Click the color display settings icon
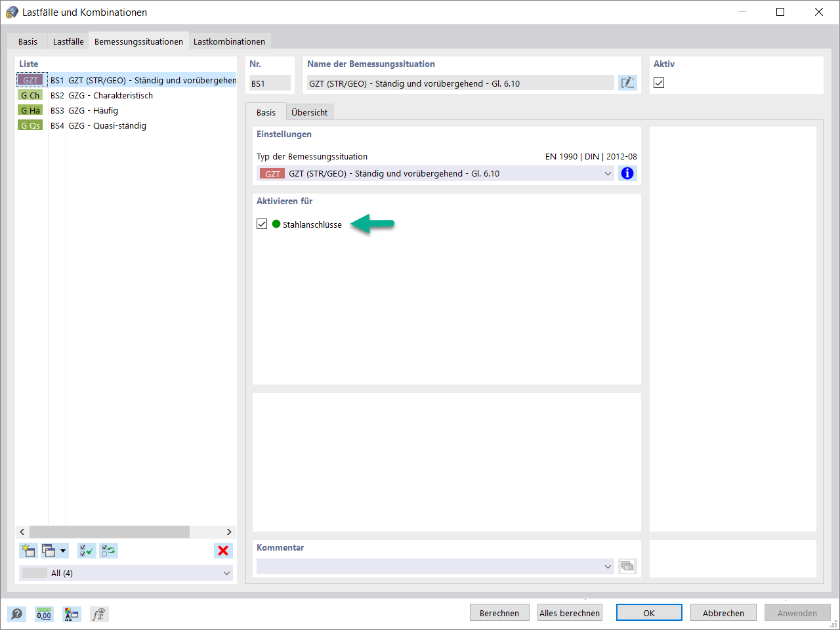 pos(71,614)
